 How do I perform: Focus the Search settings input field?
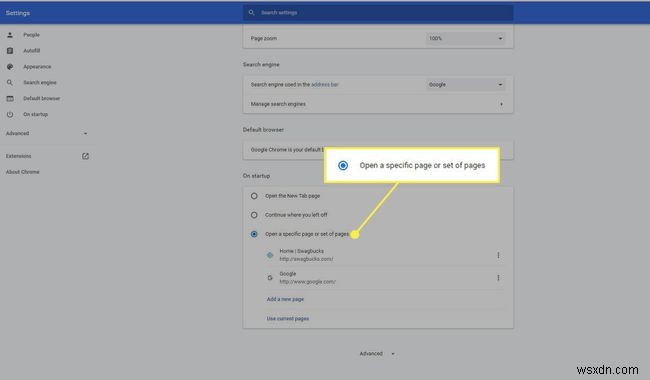[378, 12]
